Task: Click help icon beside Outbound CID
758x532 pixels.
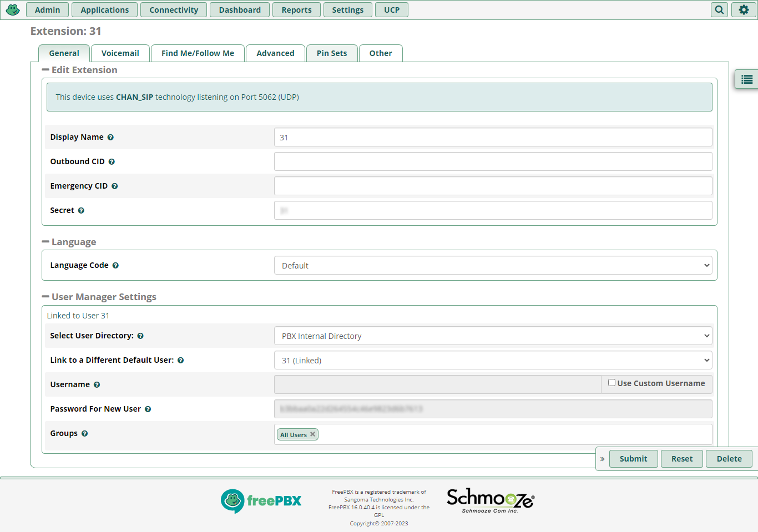Action: 112,162
